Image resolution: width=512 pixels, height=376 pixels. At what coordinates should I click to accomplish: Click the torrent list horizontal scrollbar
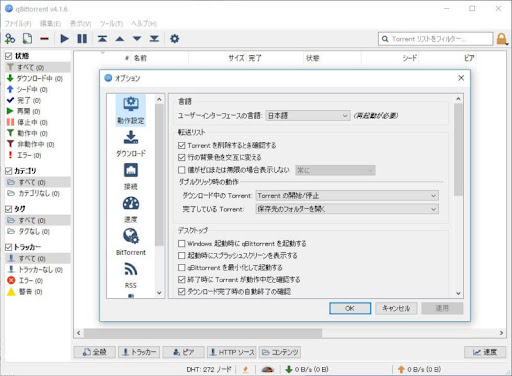203,333
